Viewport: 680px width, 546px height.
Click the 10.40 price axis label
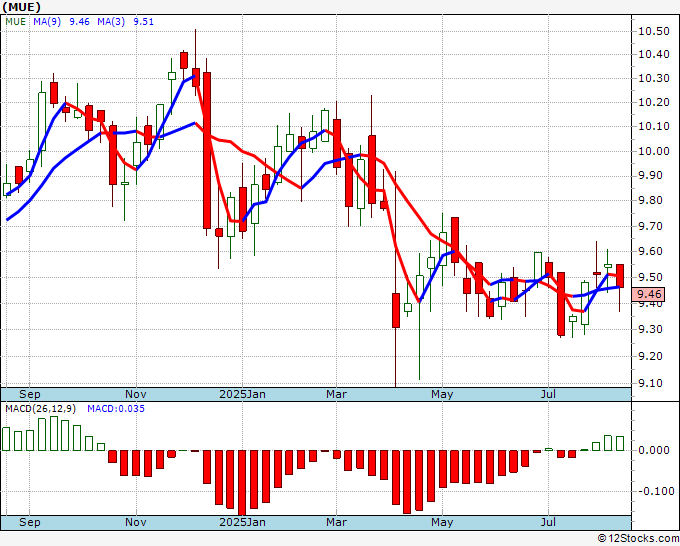click(654, 55)
